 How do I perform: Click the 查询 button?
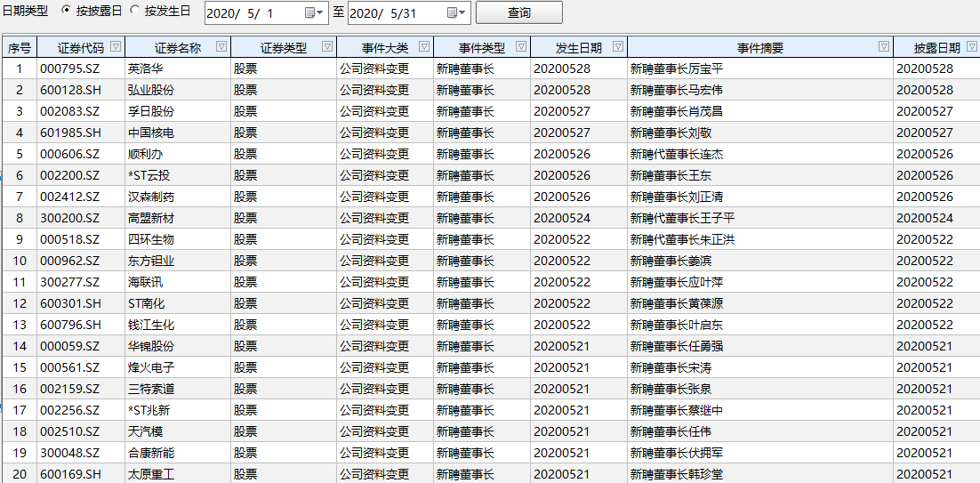pos(518,12)
